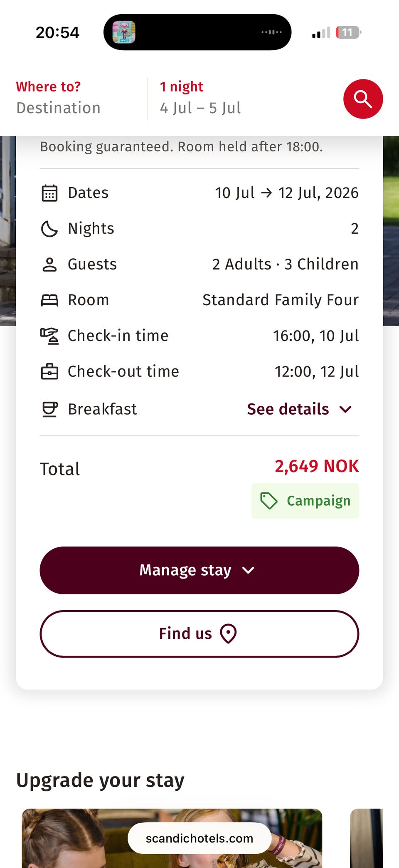This screenshot has width=399, height=868.
Task: Tap the check-in bell icon
Action: [49, 336]
